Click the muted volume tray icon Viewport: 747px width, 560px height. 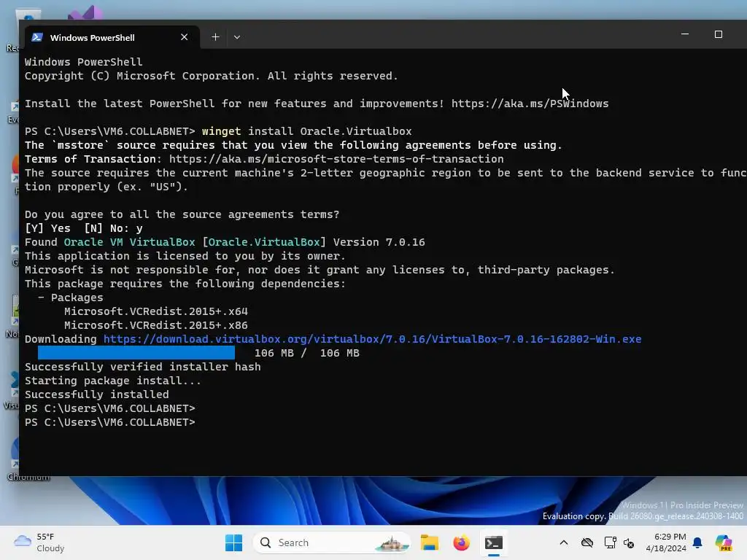(x=629, y=542)
